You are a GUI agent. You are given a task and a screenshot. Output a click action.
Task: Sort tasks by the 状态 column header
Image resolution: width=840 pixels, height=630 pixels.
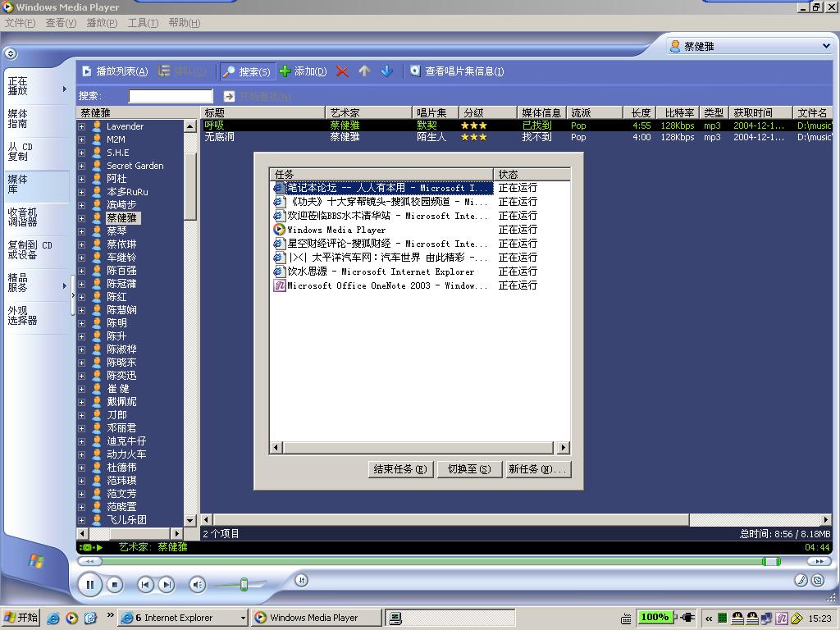click(x=532, y=175)
